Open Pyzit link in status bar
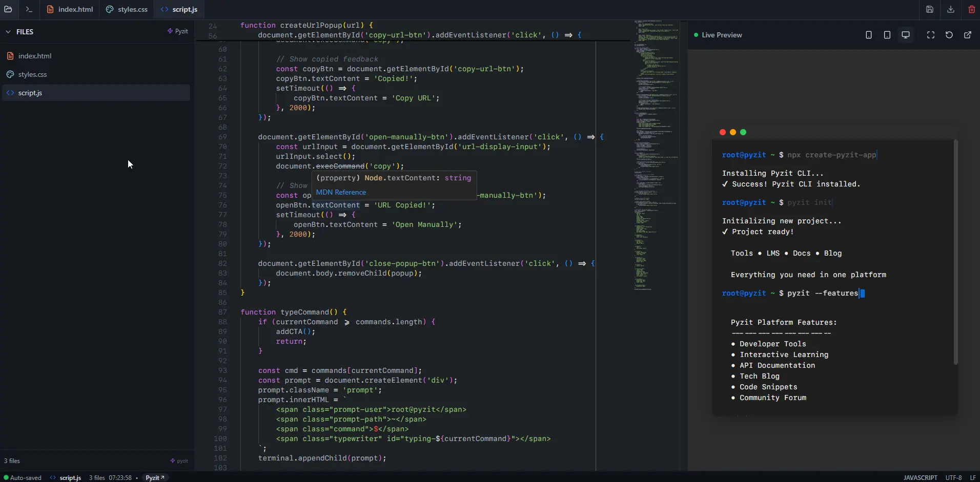The height and width of the screenshot is (482, 980). click(155, 477)
